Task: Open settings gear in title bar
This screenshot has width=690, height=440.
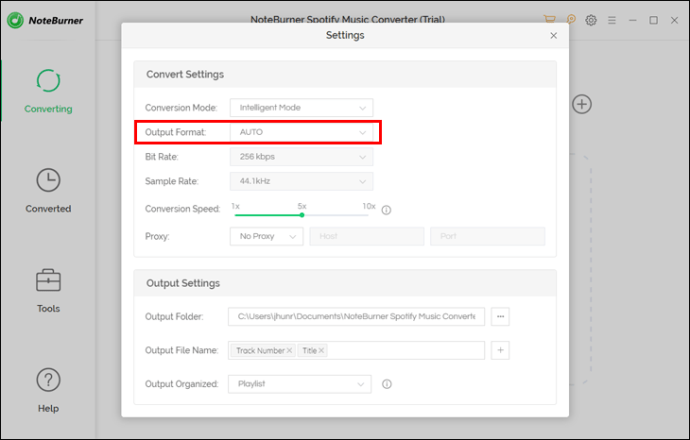Action: (591, 20)
